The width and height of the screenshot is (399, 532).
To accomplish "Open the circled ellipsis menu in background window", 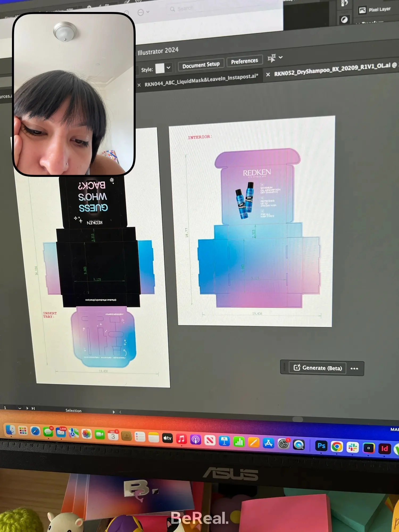I will (x=141, y=12).
